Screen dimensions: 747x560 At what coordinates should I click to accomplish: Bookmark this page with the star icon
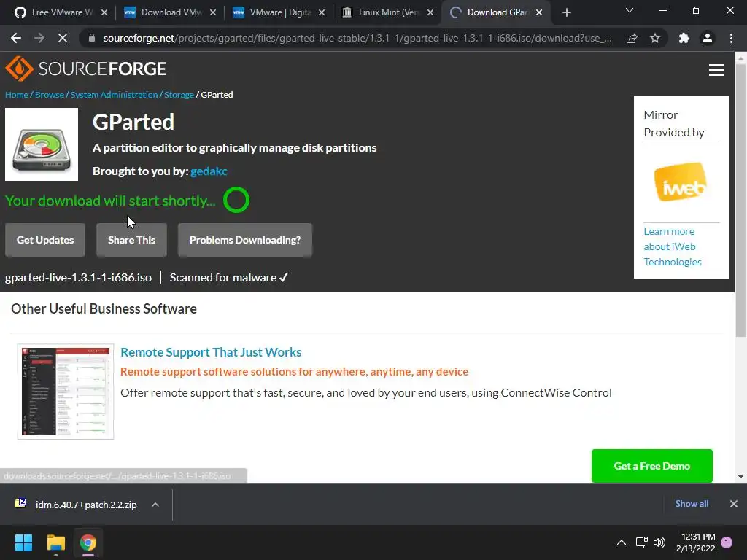655,38
